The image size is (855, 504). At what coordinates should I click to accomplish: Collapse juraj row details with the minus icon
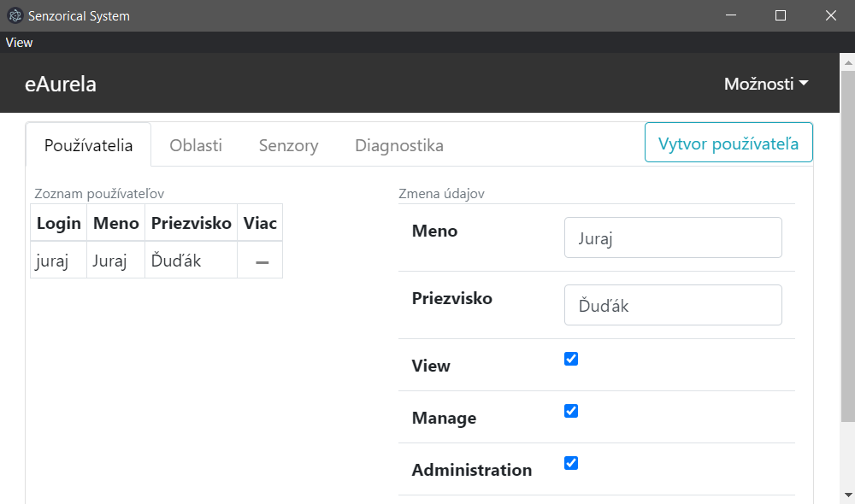(262, 262)
